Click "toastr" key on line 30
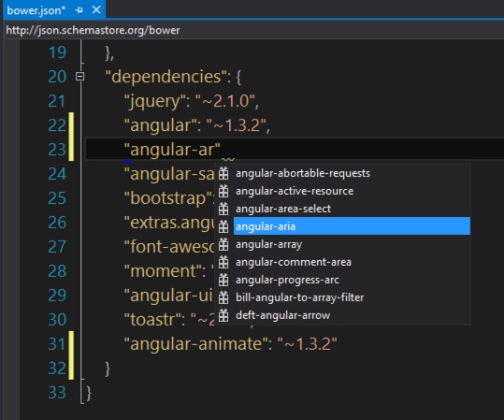Viewport: 504px width, 420px height. (151, 320)
